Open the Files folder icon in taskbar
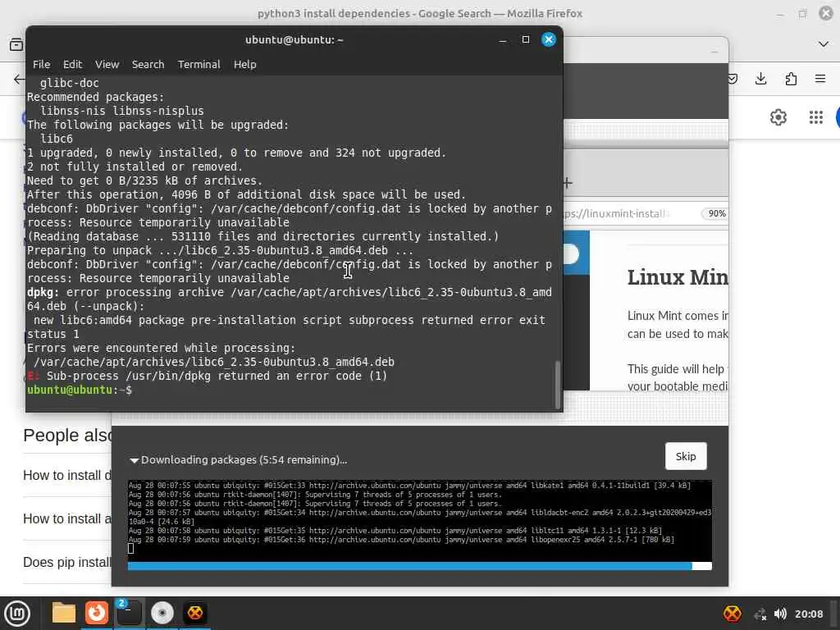 (63, 613)
